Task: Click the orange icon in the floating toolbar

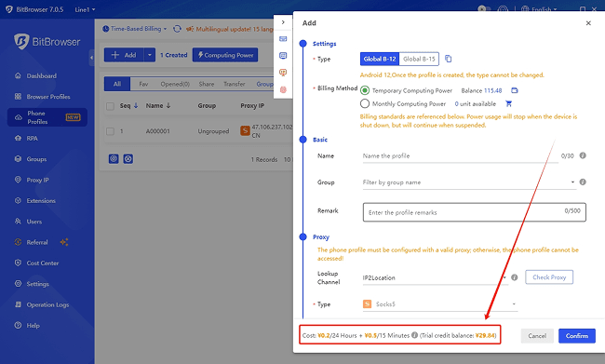Action: 283,73
